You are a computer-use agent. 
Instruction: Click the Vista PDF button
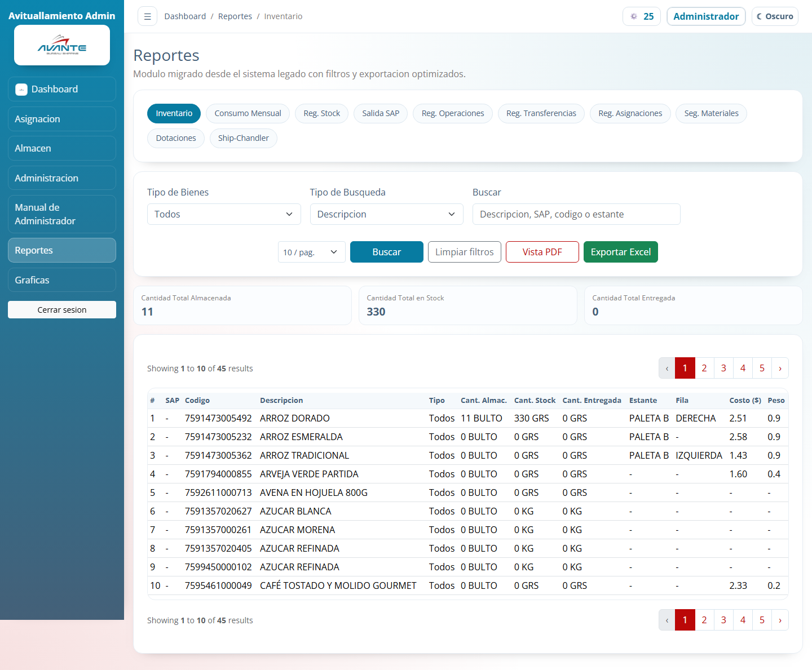click(542, 252)
